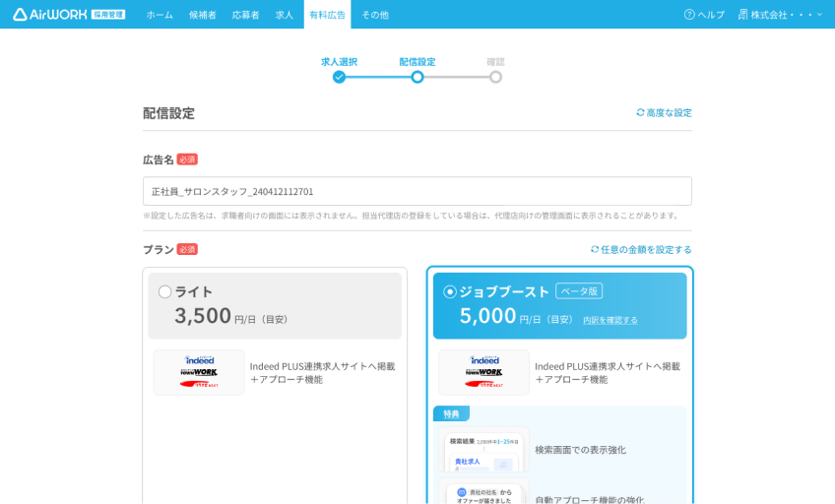This screenshot has height=504, width=835.
Task: Click the refresh icon beside 高度な設定
Action: (640, 112)
